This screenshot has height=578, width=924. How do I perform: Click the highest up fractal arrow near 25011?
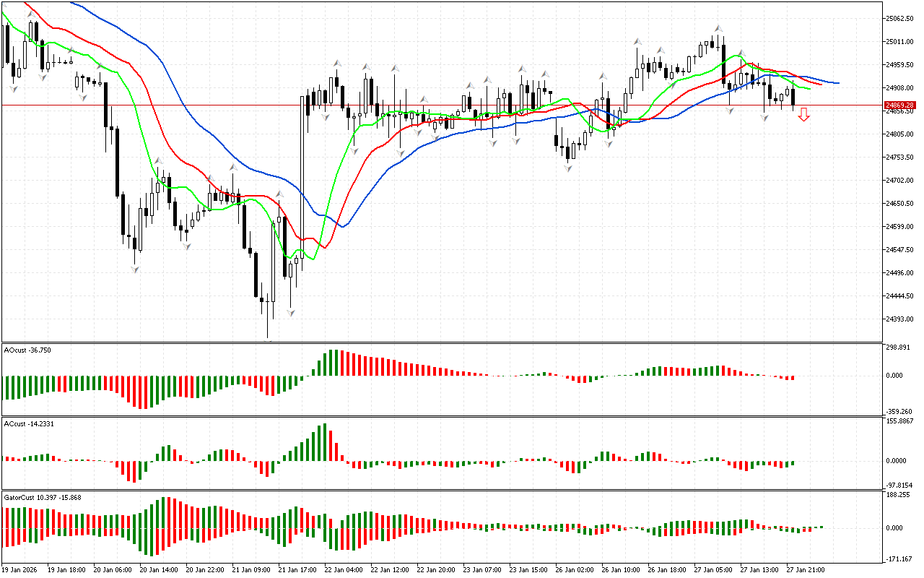[x=718, y=28]
